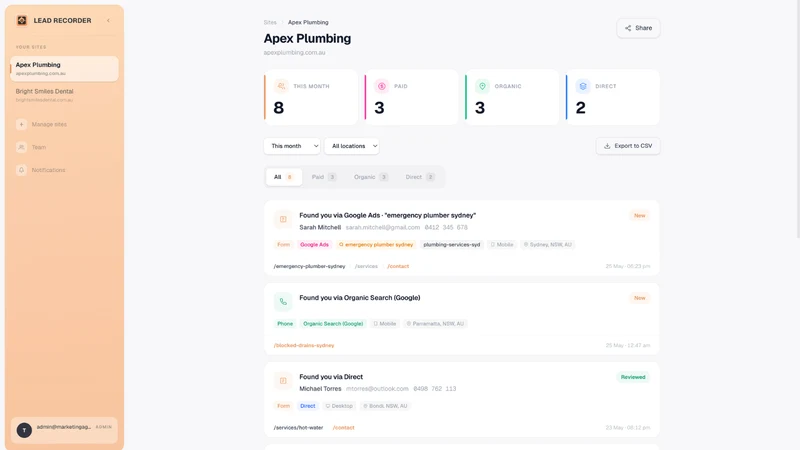Click Export to CSV button
800x450 pixels.
(x=628, y=146)
